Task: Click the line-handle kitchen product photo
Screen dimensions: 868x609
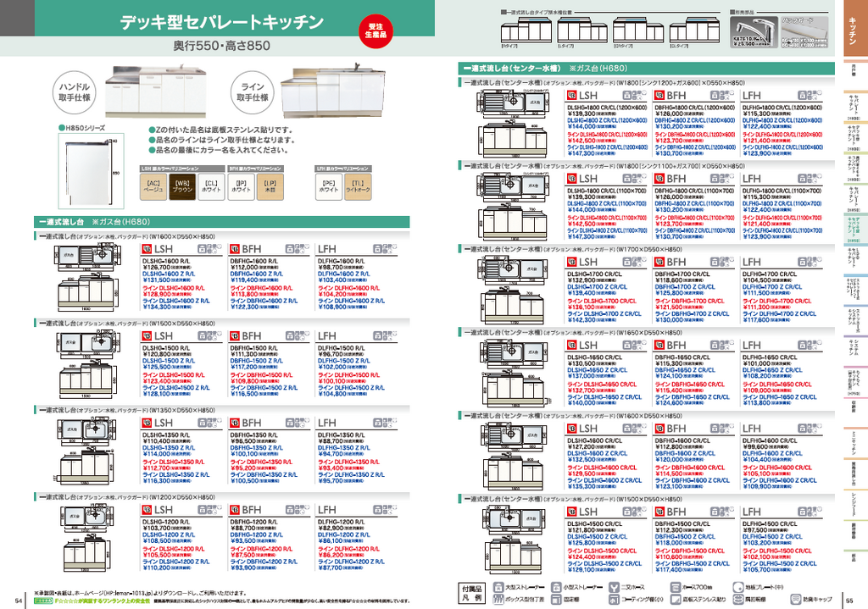Action: pyautogui.click(x=331, y=91)
